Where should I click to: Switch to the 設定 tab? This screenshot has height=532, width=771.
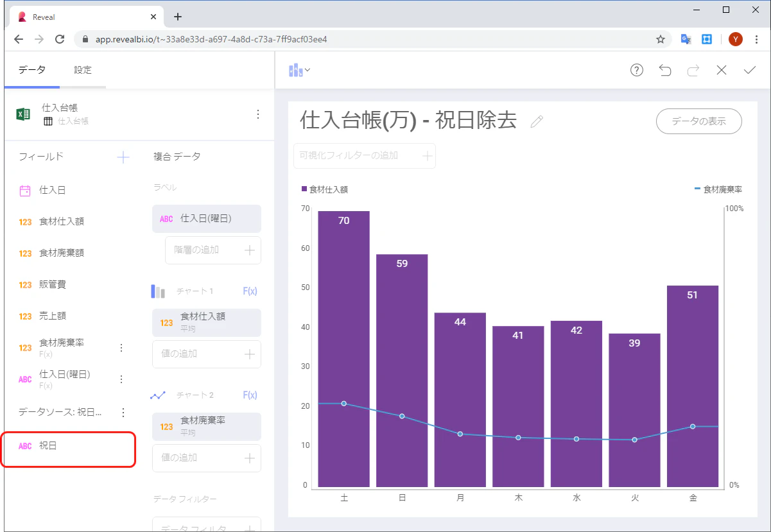coord(83,70)
